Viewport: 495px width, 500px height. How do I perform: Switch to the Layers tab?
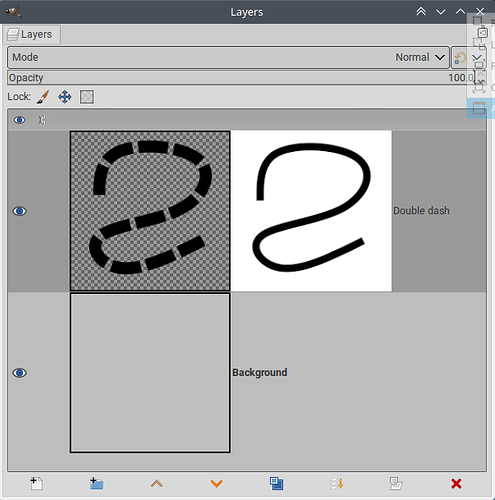tap(32, 34)
